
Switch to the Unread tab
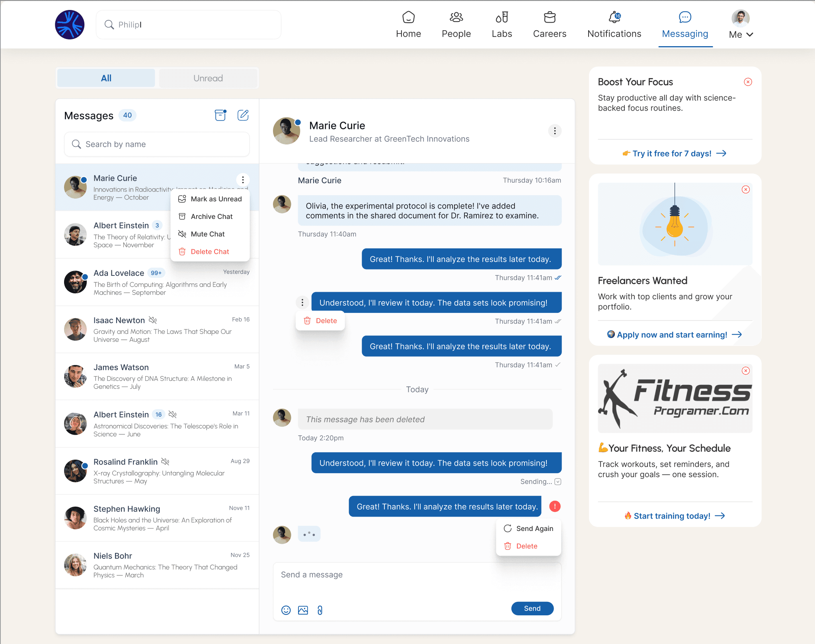point(208,78)
